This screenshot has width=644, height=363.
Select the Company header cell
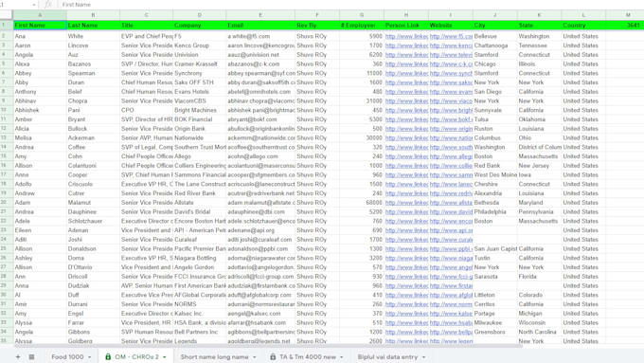click(199, 25)
